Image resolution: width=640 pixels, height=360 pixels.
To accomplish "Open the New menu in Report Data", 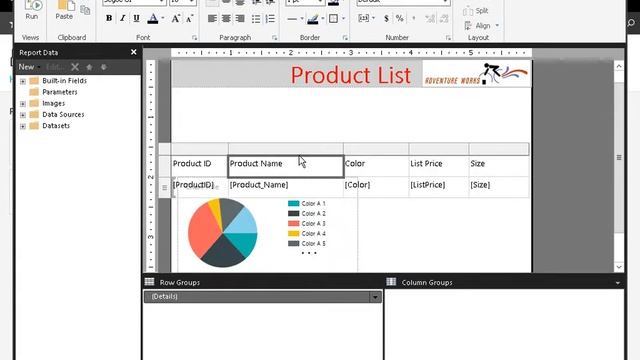I will [29, 67].
